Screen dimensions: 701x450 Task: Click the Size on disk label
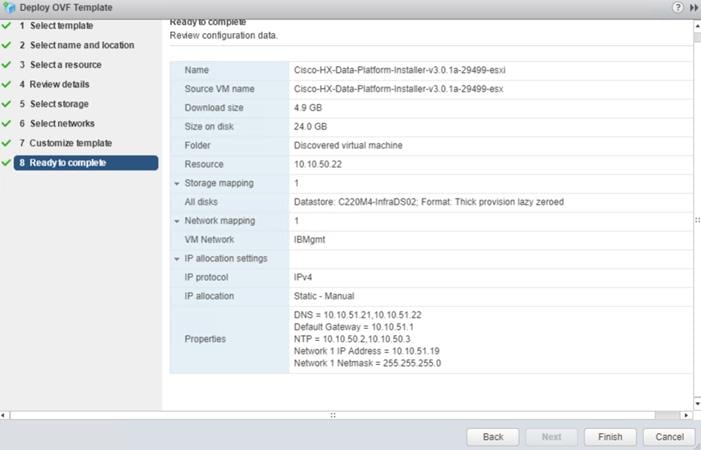(x=209, y=126)
